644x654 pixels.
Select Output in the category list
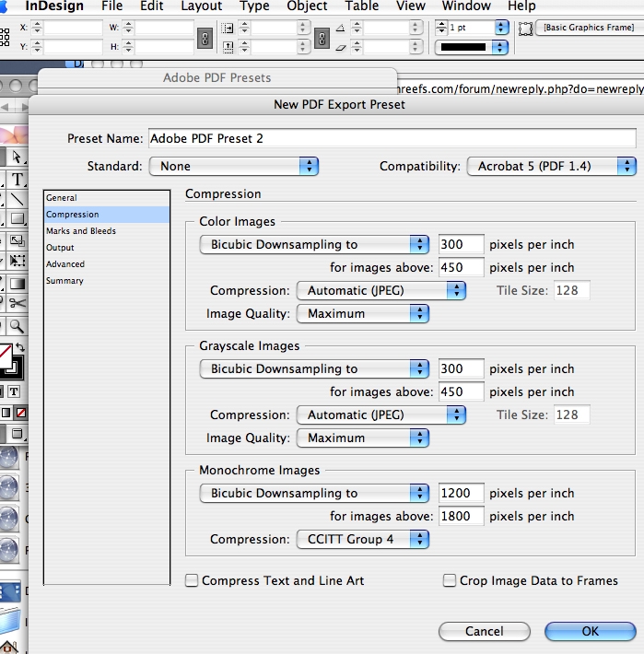[x=107, y=248]
